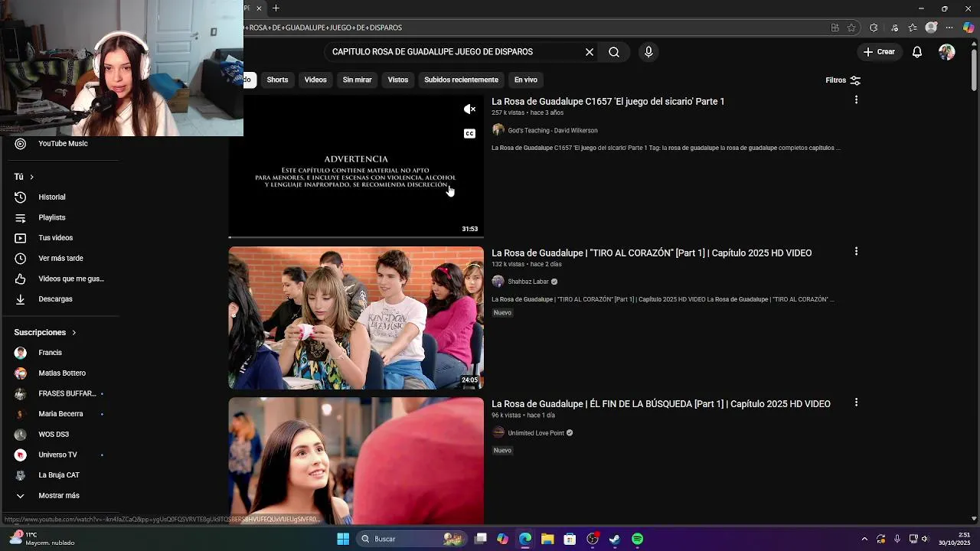The image size is (980, 551).
Task: Click Shahbaz Labar channel avatar
Action: (x=498, y=282)
